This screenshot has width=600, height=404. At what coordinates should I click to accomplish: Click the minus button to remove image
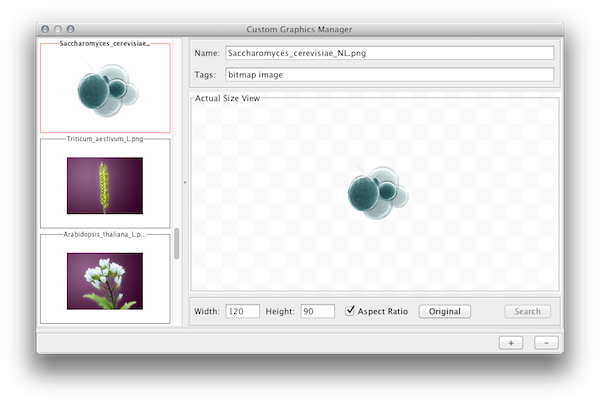click(546, 342)
